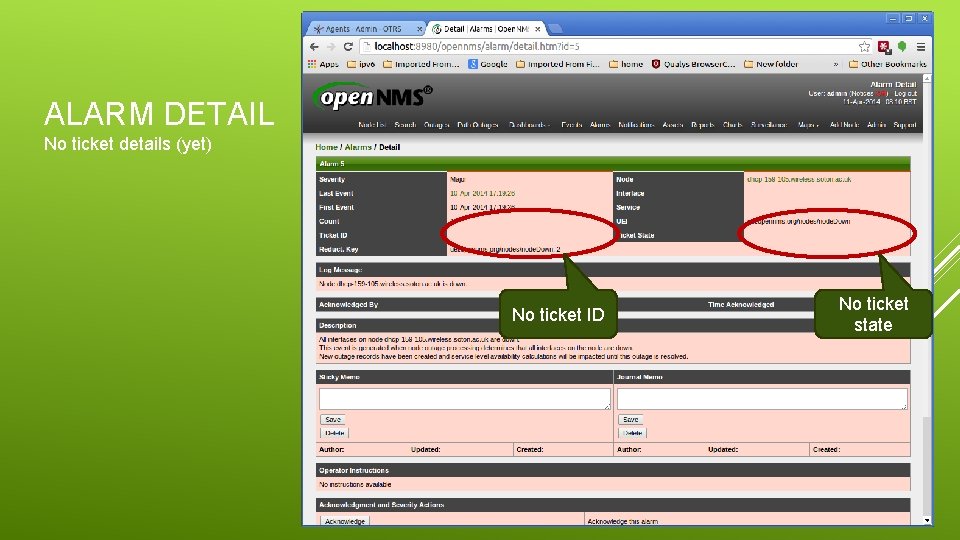The height and width of the screenshot is (540, 960).
Task: Bookmark page with the star icon
Action: pyautogui.click(x=864, y=47)
